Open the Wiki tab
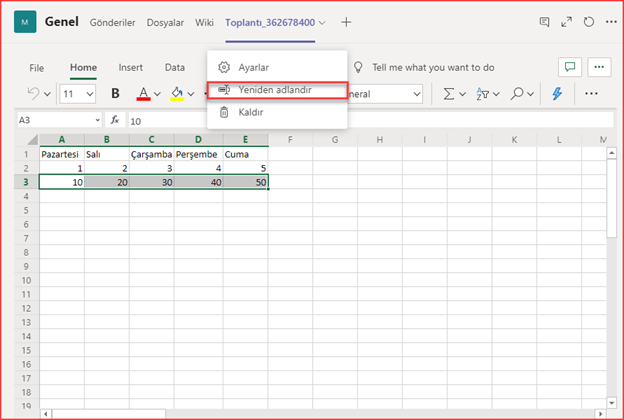This screenshot has width=624, height=420. 204,23
